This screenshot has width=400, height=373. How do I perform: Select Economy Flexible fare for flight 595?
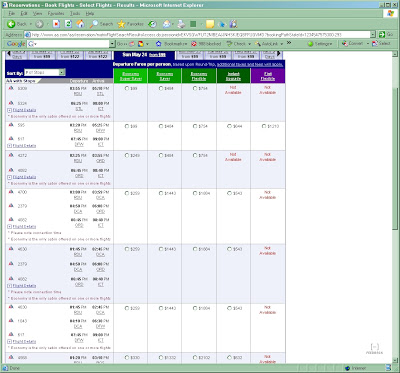point(195,126)
